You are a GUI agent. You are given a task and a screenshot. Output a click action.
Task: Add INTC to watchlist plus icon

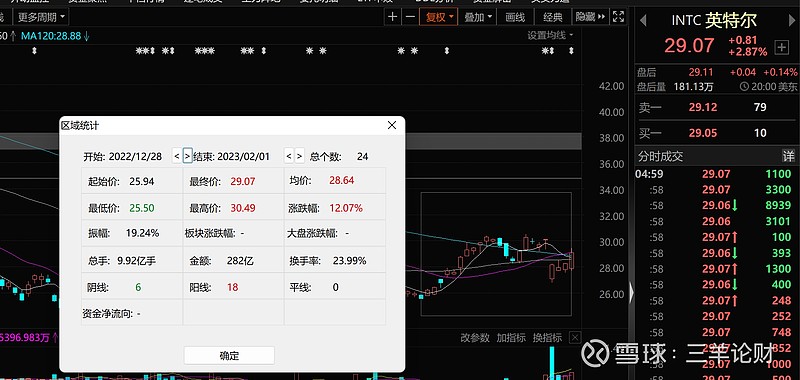[781, 48]
